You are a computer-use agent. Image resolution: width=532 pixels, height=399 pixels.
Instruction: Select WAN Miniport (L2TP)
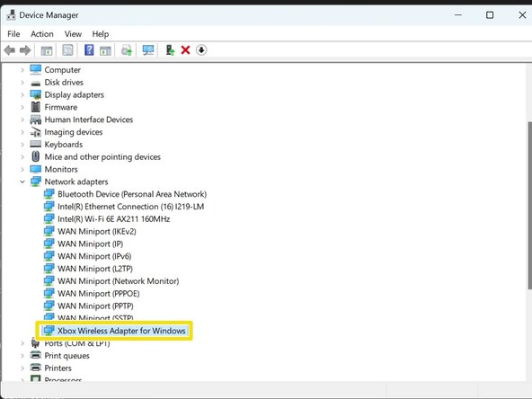[x=95, y=269]
